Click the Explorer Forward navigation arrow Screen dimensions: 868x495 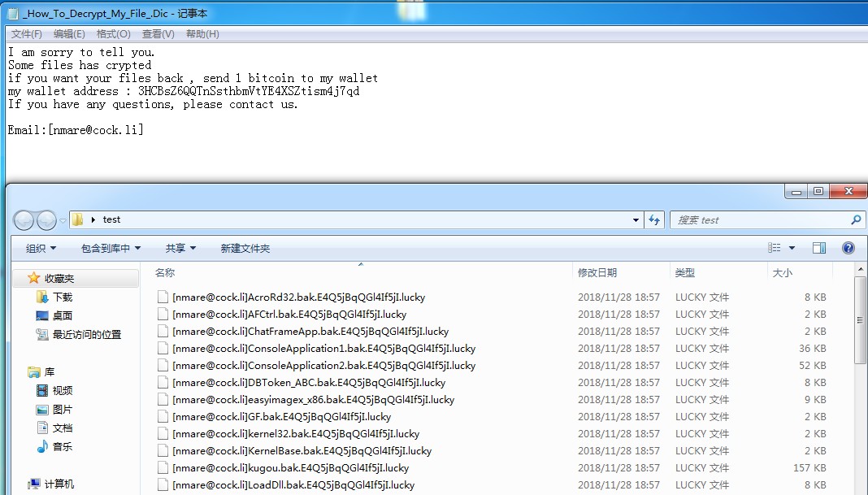tap(46, 220)
